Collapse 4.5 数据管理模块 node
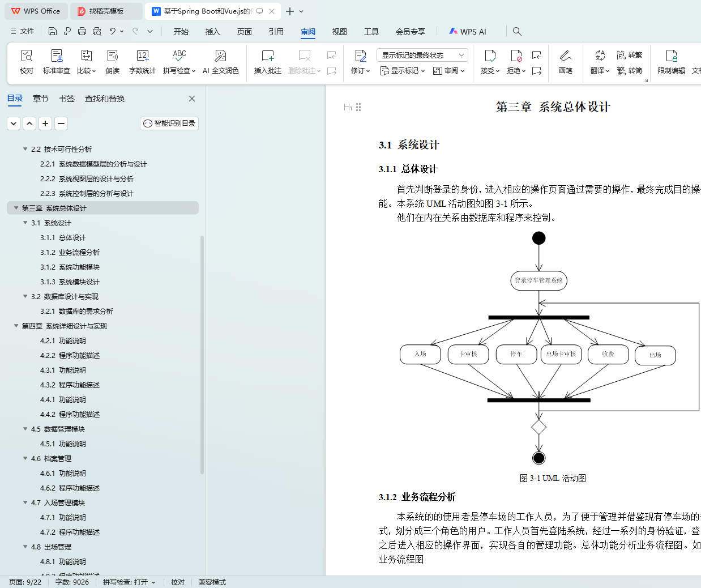Screen dimensions: 701x588 (x=25, y=429)
